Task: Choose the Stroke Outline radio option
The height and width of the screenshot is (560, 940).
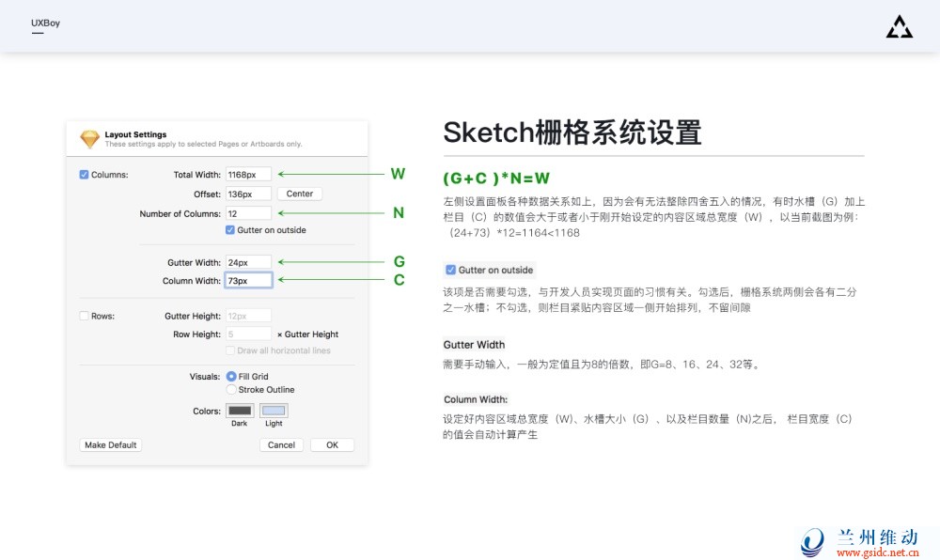Action: pos(231,390)
